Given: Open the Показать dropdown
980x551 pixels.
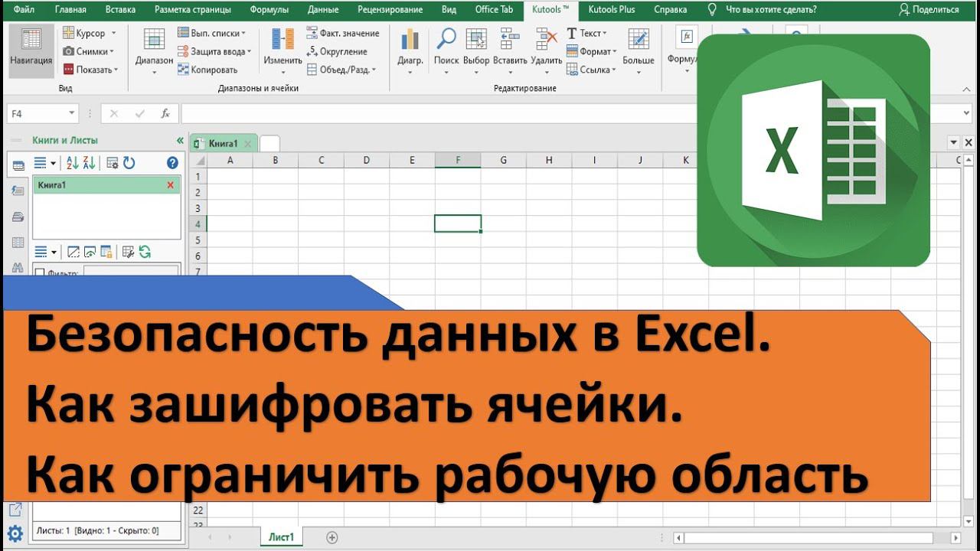Looking at the screenshot, I should [90, 70].
